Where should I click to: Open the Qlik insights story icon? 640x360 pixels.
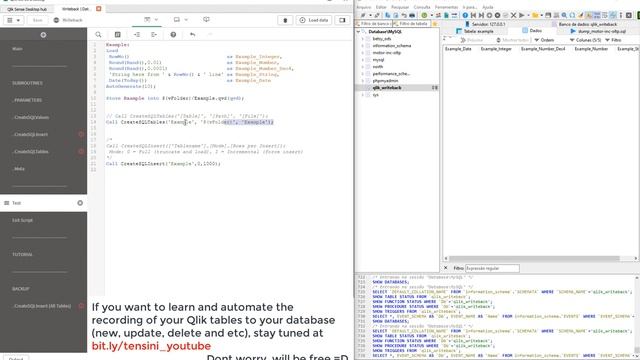coord(207,20)
